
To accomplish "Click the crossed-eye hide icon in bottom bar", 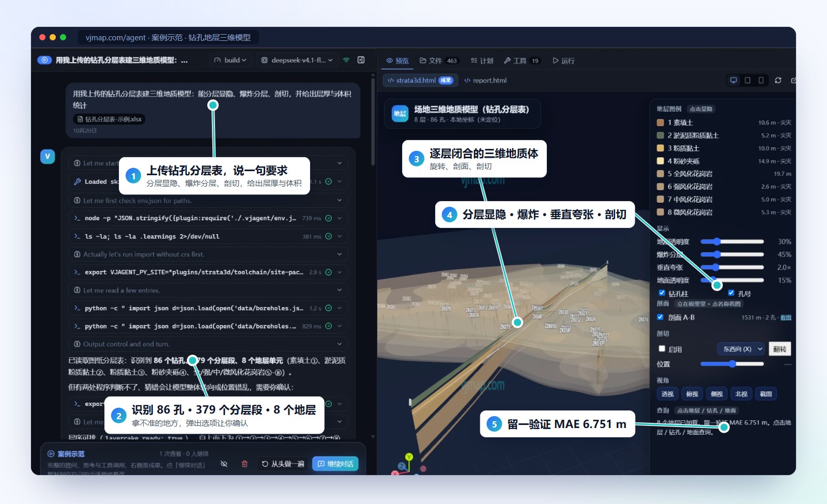I will (224, 464).
